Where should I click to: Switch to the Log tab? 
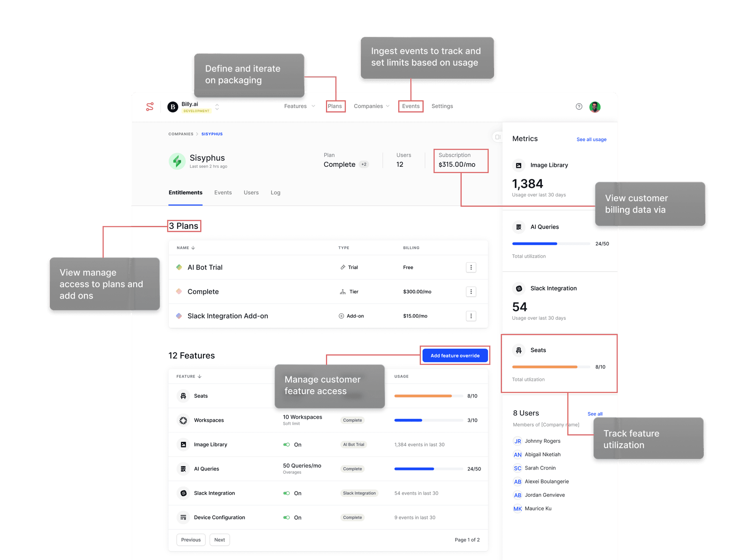tap(275, 193)
